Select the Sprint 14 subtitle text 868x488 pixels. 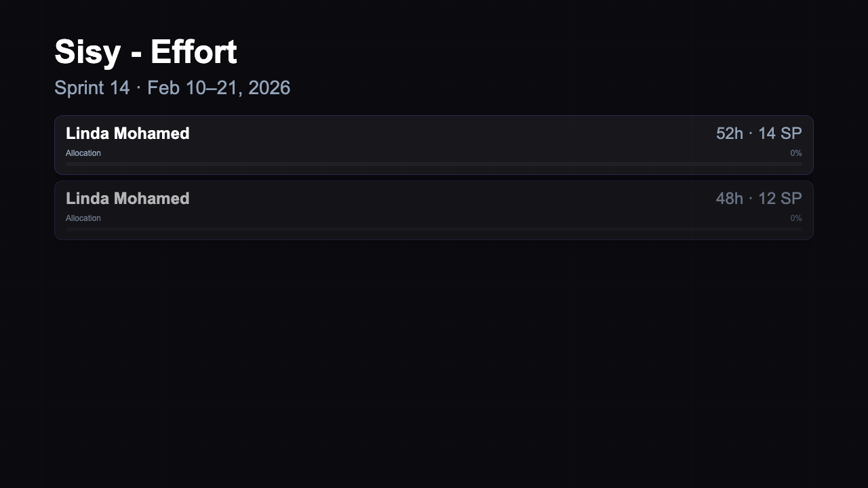92,88
